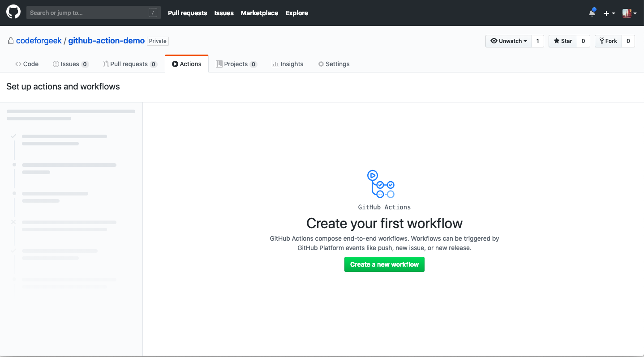The image size is (644, 357).
Task: Open the stargazers count
Action: pyautogui.click(x=583, y=41)
